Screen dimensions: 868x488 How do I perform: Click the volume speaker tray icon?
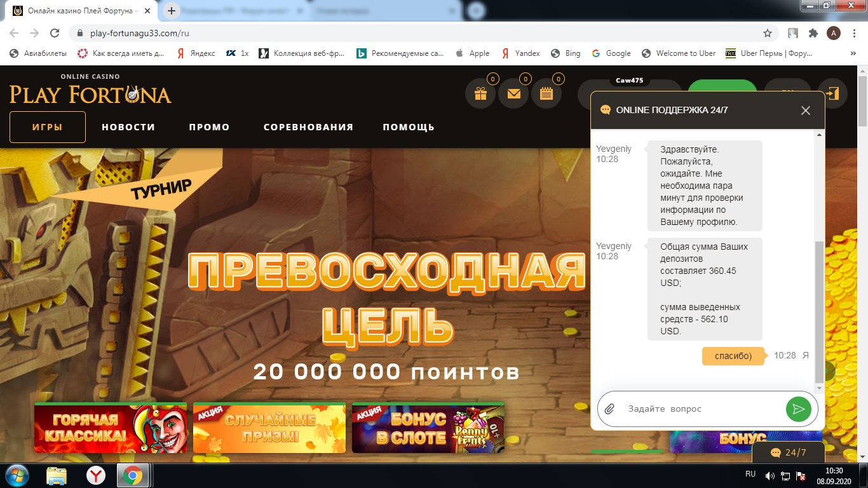[x=770, y=475]
